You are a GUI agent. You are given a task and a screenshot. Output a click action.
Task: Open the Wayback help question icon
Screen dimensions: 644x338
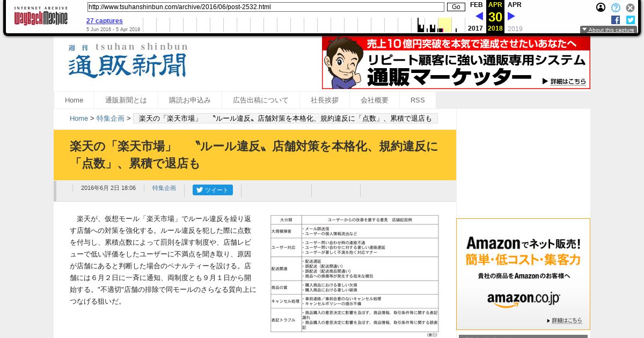pos(616,8)
